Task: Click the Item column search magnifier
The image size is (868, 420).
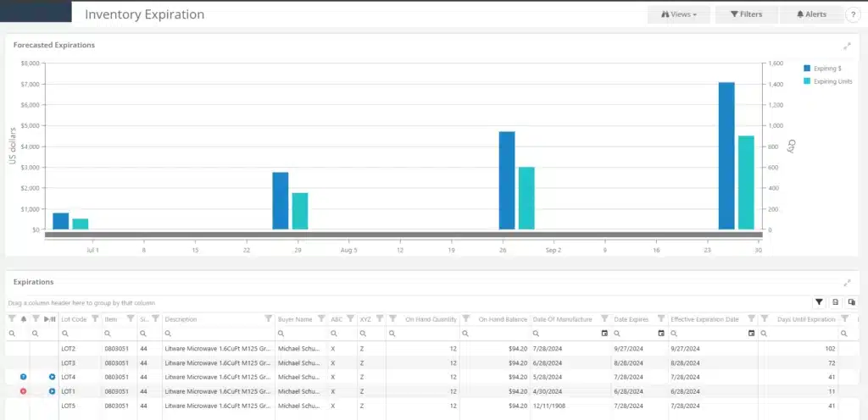Action: coord(108,334)
